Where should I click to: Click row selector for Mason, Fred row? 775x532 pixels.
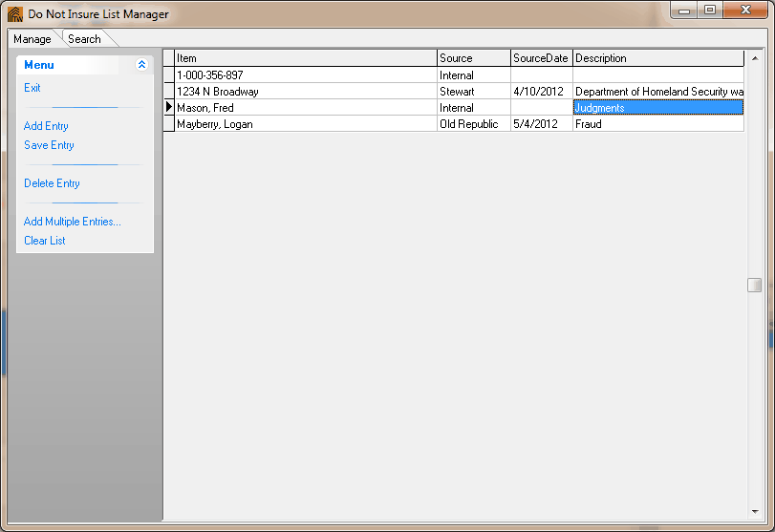pos(169,108)
